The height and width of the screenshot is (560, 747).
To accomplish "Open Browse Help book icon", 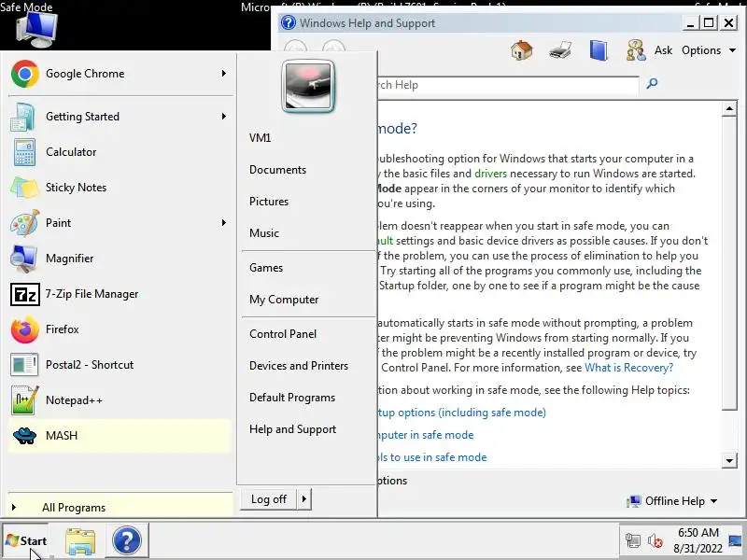I will (599, 50).
